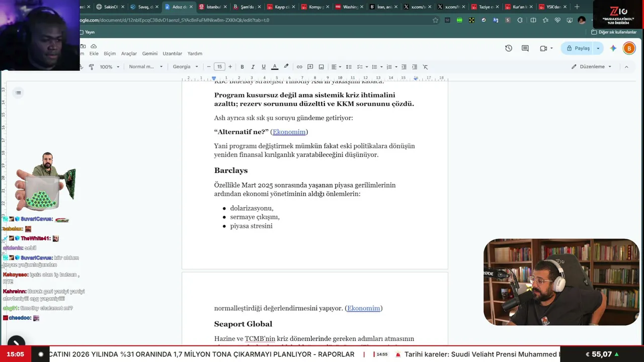Open the 100% zoom dropdown

(x=110, y=67)
